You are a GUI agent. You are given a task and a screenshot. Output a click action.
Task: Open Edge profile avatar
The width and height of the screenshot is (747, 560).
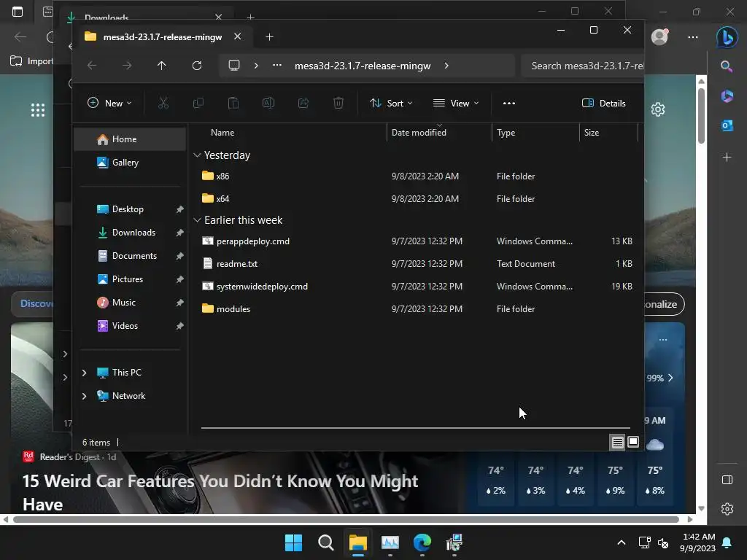[659, 36]
